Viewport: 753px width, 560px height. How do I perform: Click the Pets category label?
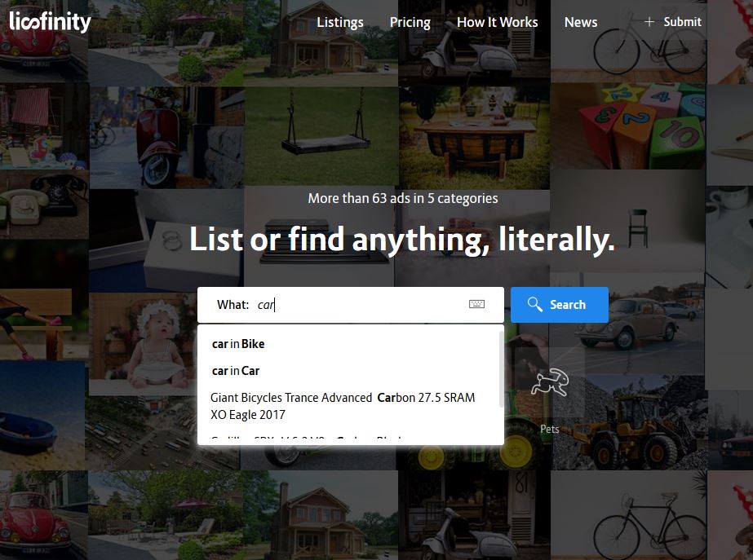(549, 429)
